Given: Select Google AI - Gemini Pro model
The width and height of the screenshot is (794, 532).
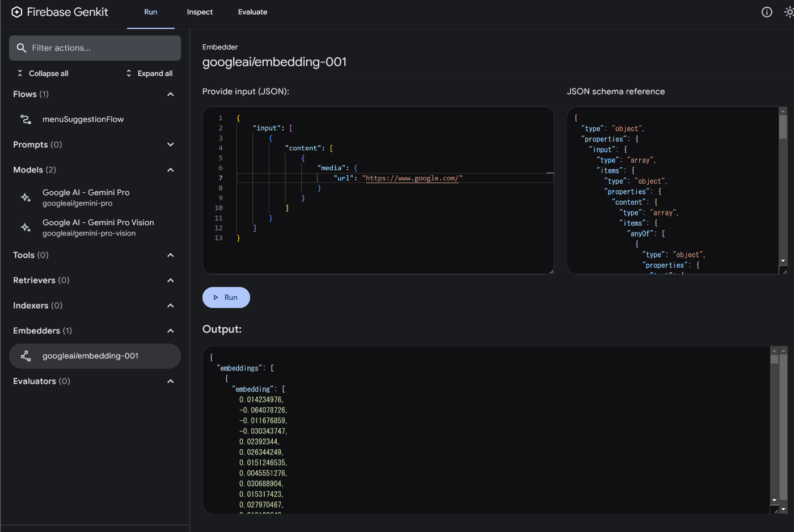Looking at the screenshot, I should (x=95, y=197).
